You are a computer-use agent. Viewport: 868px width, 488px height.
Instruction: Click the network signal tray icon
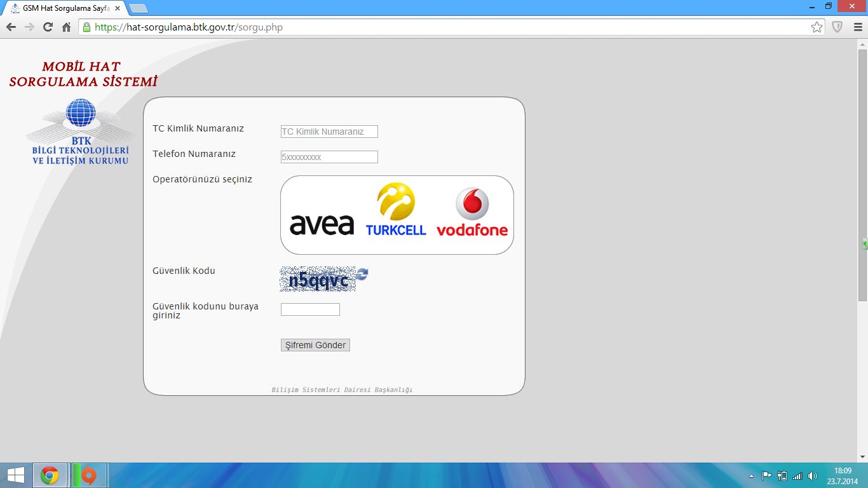click(797, 475)
